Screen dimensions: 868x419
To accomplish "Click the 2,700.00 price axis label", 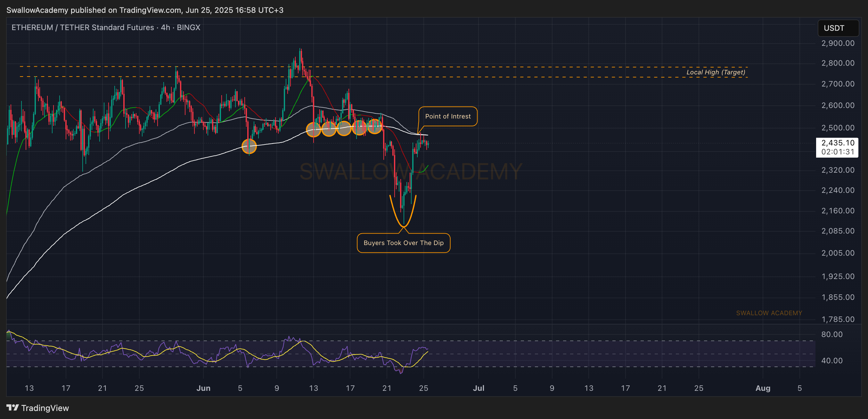I will (x=838, y=84).
